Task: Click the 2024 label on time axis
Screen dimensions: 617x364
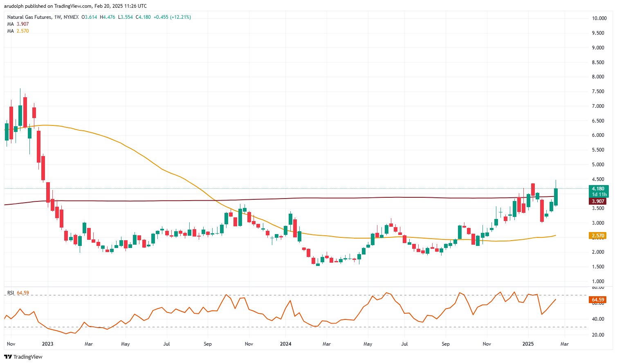Action: [285, 344]
